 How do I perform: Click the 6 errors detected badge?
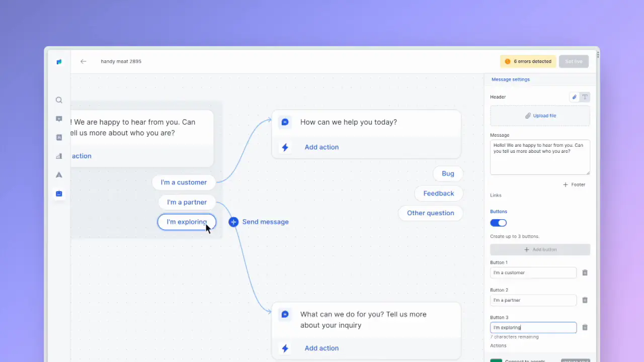(x=528, y=61)
